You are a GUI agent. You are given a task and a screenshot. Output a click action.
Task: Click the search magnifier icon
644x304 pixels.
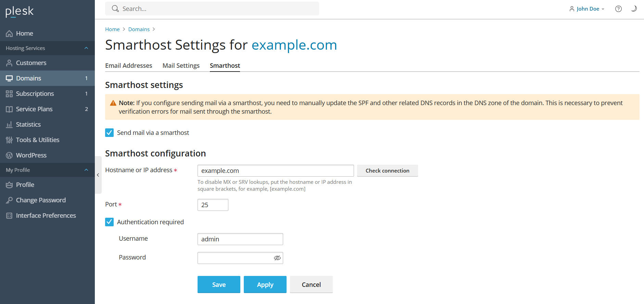[115, 9]
